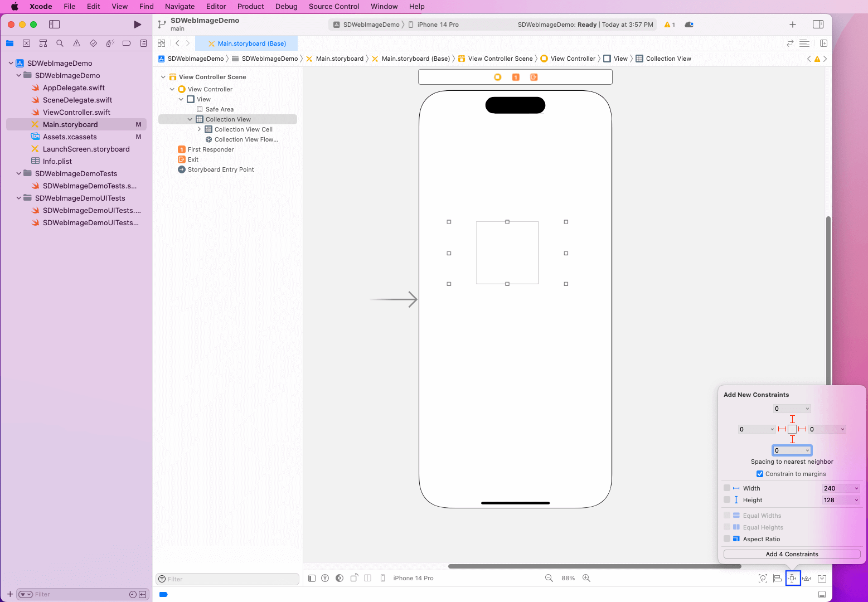
Task: Toggle the inspectors panel in toolbar
Action: pos(818,25)
